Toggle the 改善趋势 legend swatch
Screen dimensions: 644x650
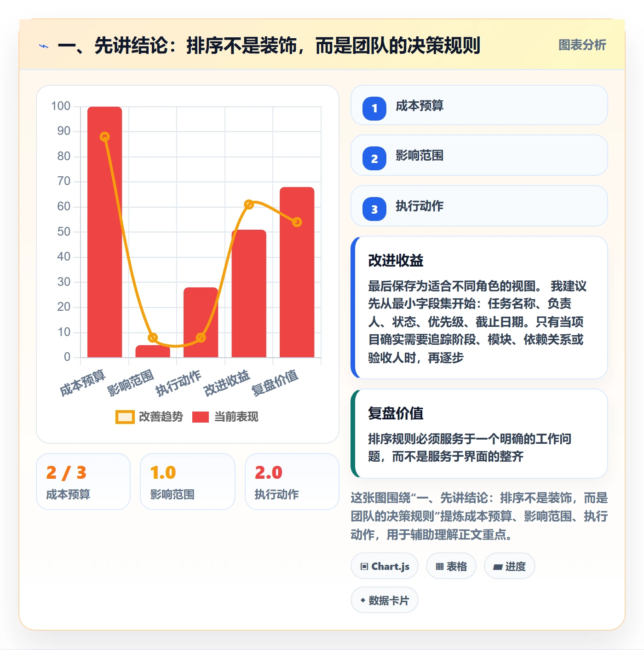[x=125, y=417]
